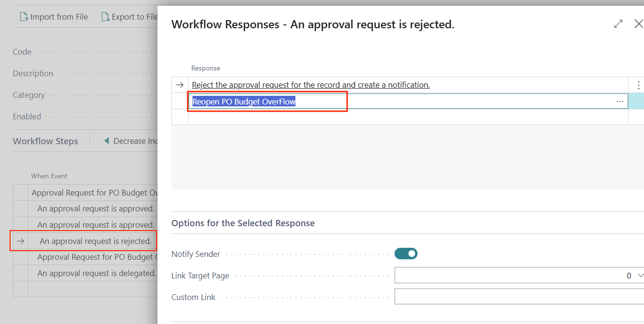Click the Export to File menu action
The image size is (644, 324).
[135, 17]
